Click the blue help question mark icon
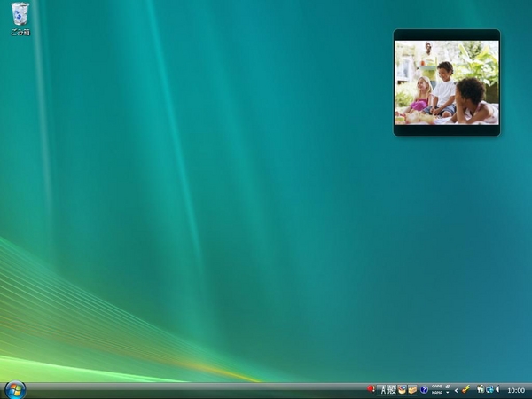This screenshot has width=532, height=399. 424,389
